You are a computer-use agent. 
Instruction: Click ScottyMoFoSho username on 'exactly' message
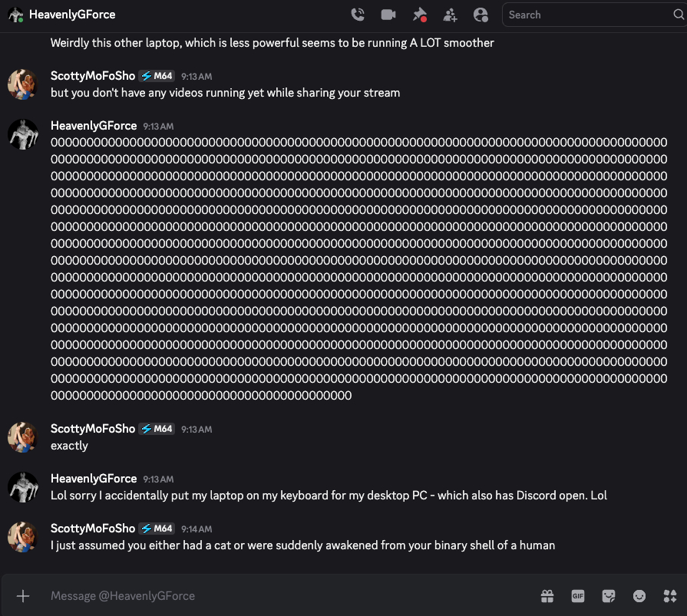(x=93, y=429)
